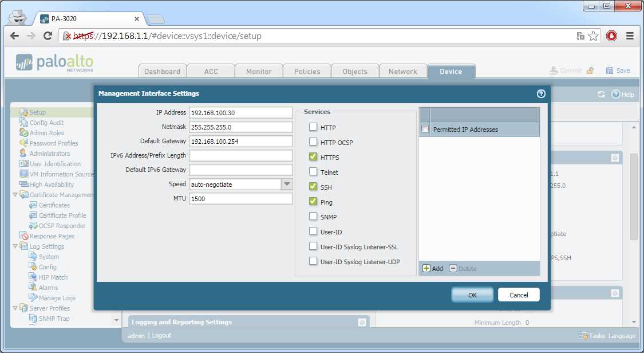Enable the User-ID service

point(313,232)
